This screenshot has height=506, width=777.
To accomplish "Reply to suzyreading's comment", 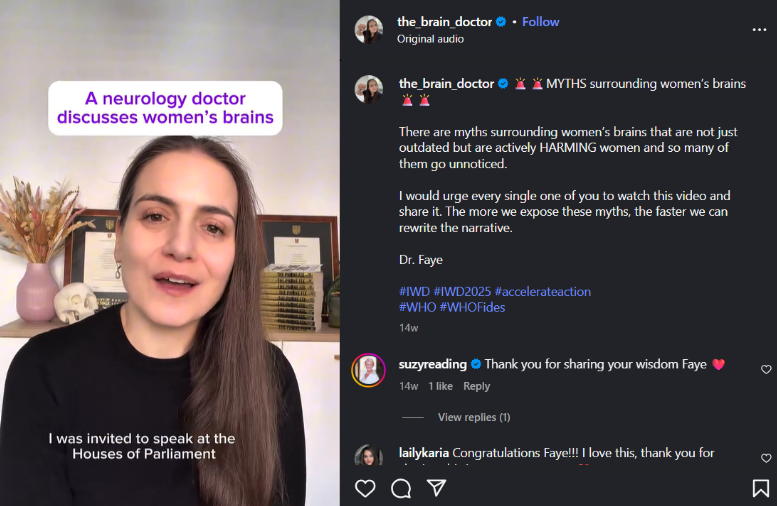I will [x=476, y=386].
